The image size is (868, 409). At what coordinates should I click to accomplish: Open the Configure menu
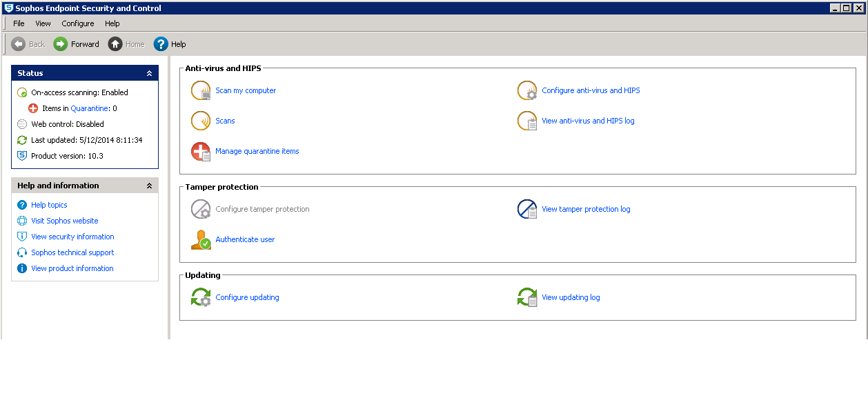pos(77,23)
